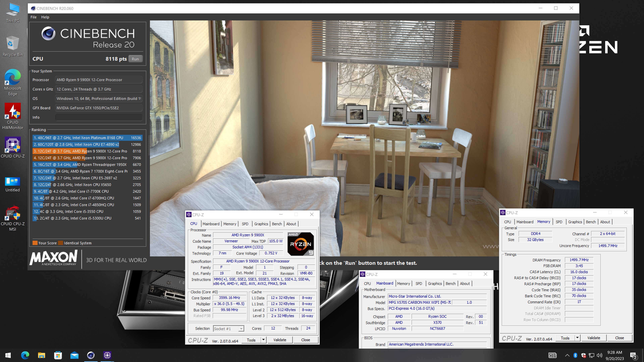Click the Windows Start button
Image resolution: width=644 pixels, height=362 pixels.
coord(8,355)
